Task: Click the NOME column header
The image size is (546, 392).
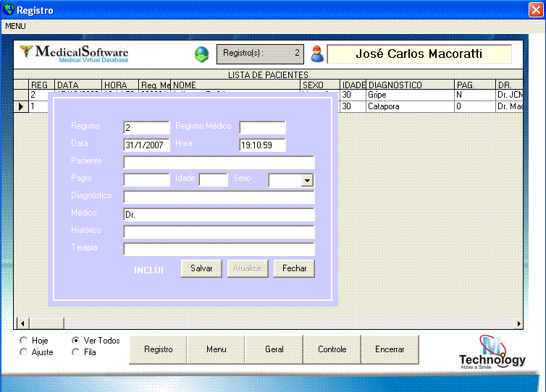Action: 235,85
